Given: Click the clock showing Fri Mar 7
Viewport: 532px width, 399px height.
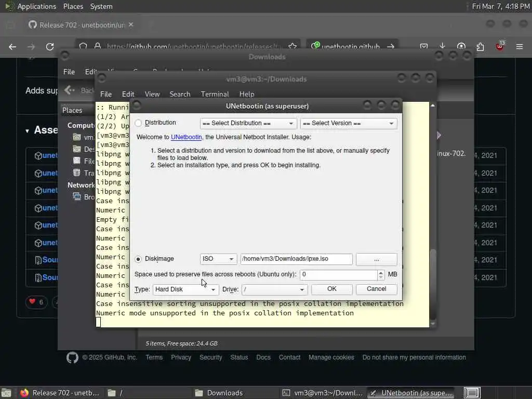Looking at the screenshot, I should pos(501,6).
